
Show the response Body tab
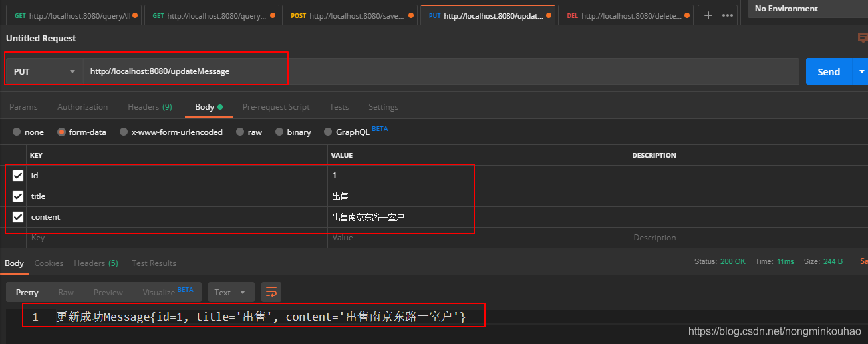(x=14, y=263)
